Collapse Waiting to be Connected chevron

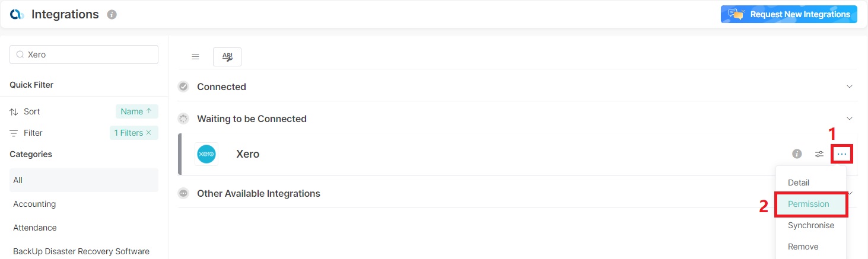(x=850, y=119)
